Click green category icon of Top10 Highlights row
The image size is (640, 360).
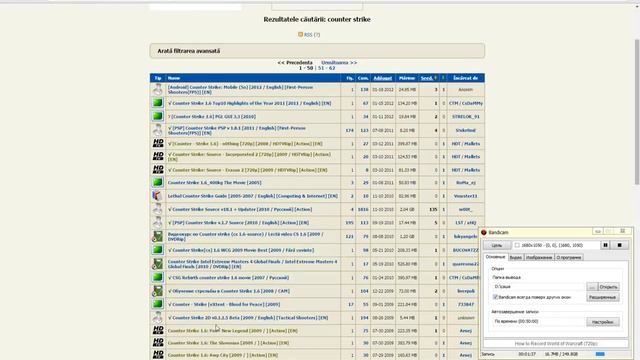click(x=158, y=103)
